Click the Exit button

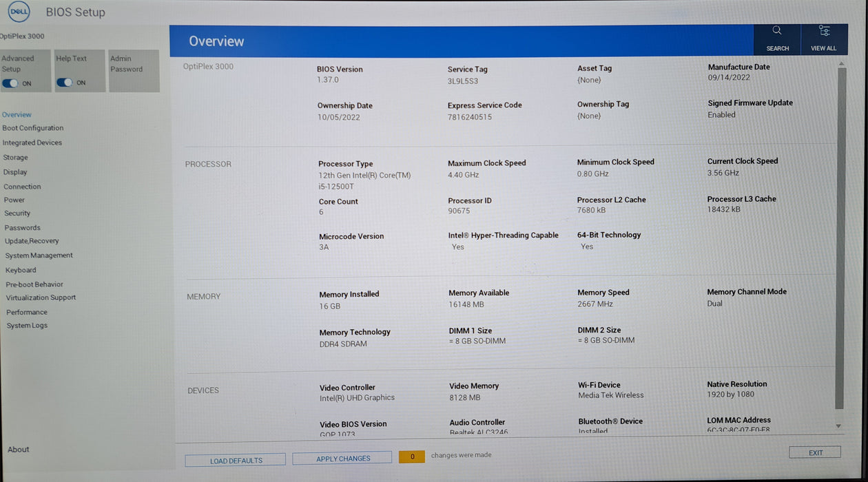pyautogui.click(x=815, y=452)
